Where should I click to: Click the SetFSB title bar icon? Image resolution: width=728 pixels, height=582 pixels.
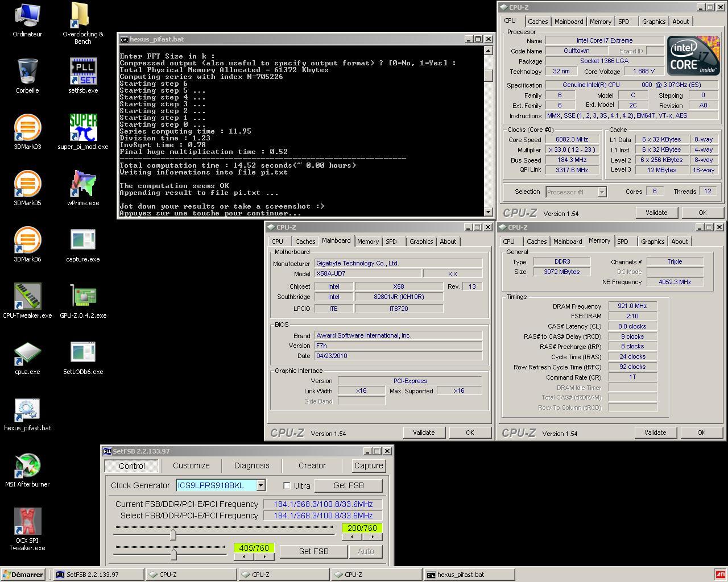(107, 451)
